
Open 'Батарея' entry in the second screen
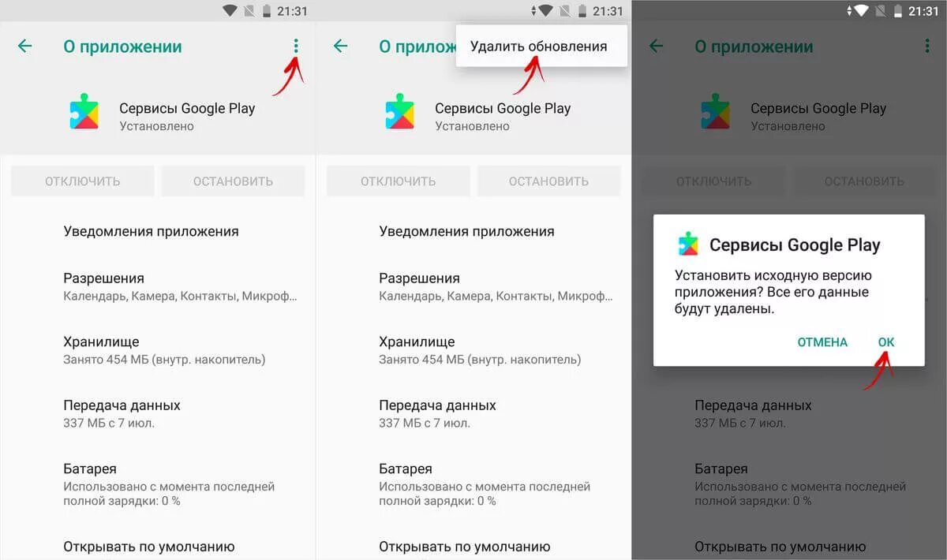[473, 483]
